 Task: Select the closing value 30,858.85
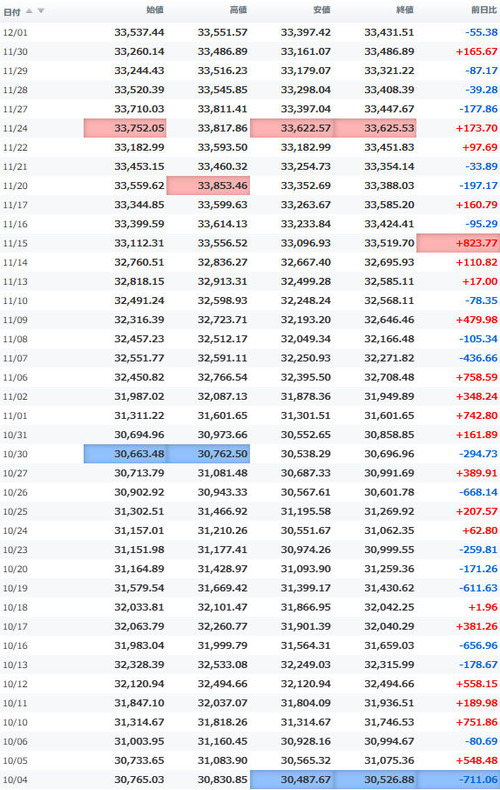click(x=389, y=435)
